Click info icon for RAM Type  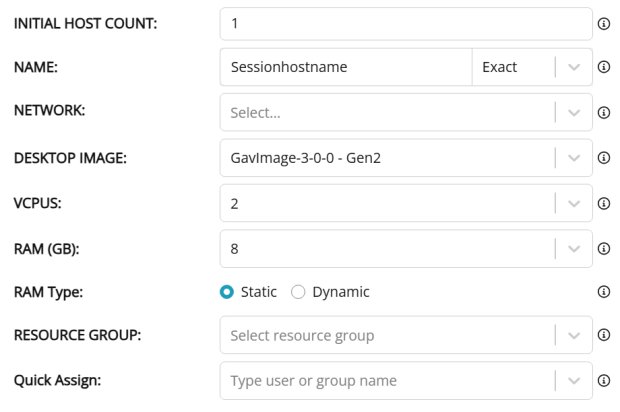(603, 292)
